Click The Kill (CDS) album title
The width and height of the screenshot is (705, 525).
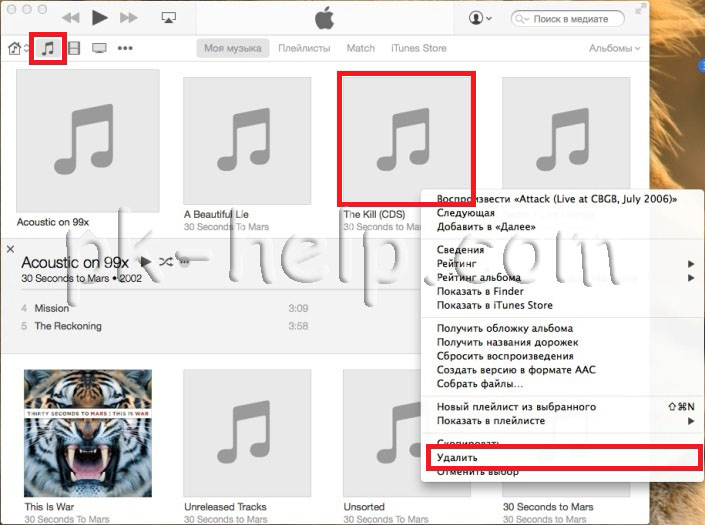pos(374,214)
